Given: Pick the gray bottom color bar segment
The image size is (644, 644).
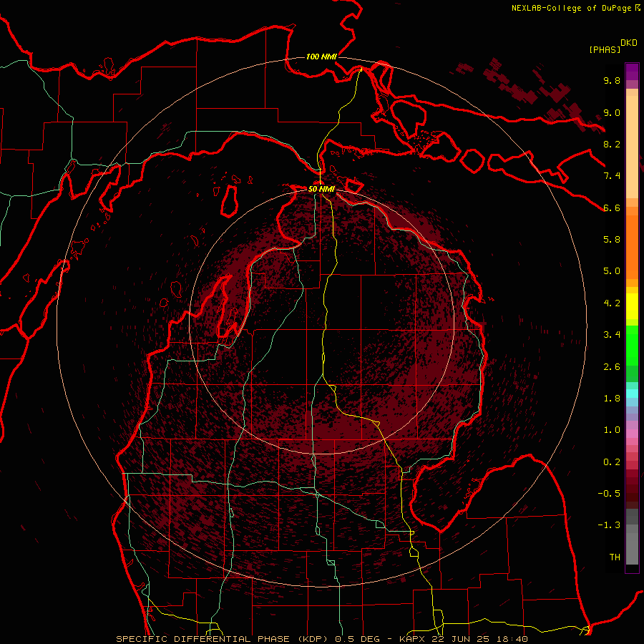Looking at the screenshot, I should pyautogui.click(x=632, y=545).
